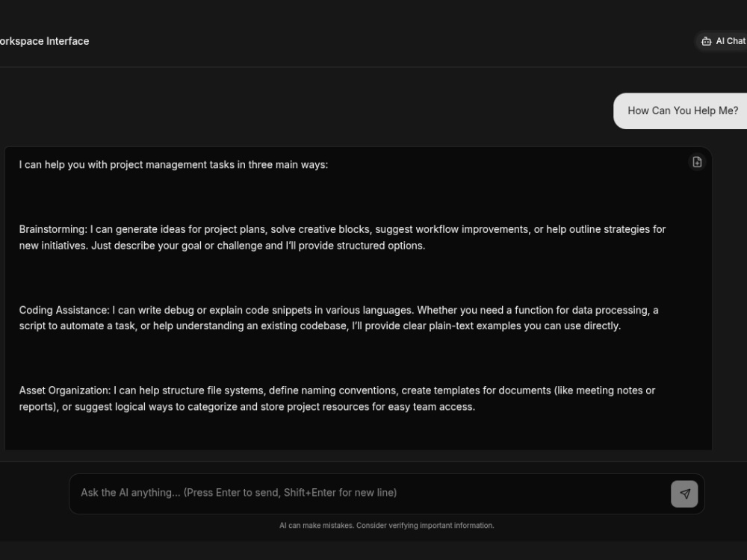Click the send message paper-plane button

tap(684, 494)
